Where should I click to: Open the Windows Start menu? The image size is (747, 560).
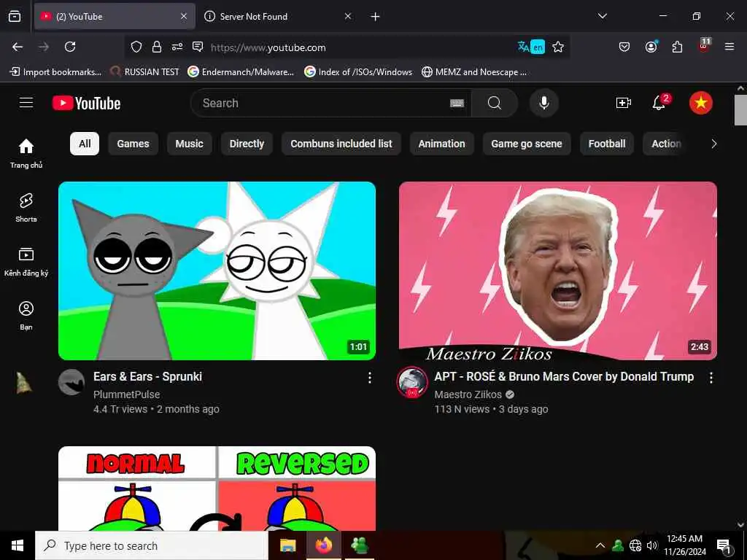[18, 545]
